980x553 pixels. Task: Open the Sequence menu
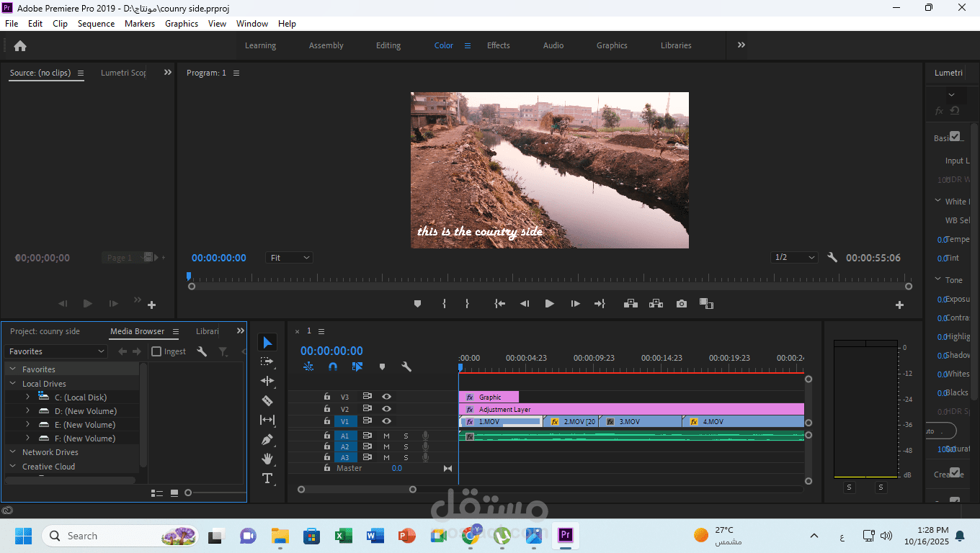96,24
